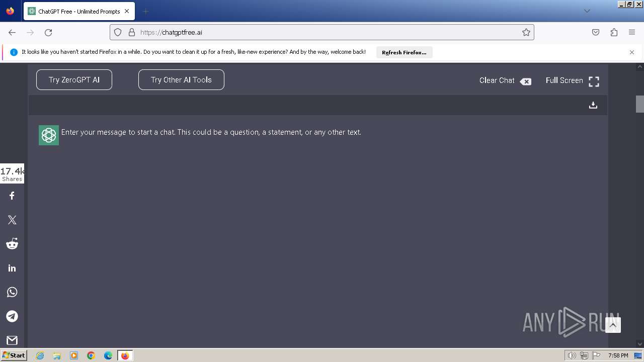Viewport: 644px width, 362px height.
Task: Click the Full Screen label
Action: [564, 80]
